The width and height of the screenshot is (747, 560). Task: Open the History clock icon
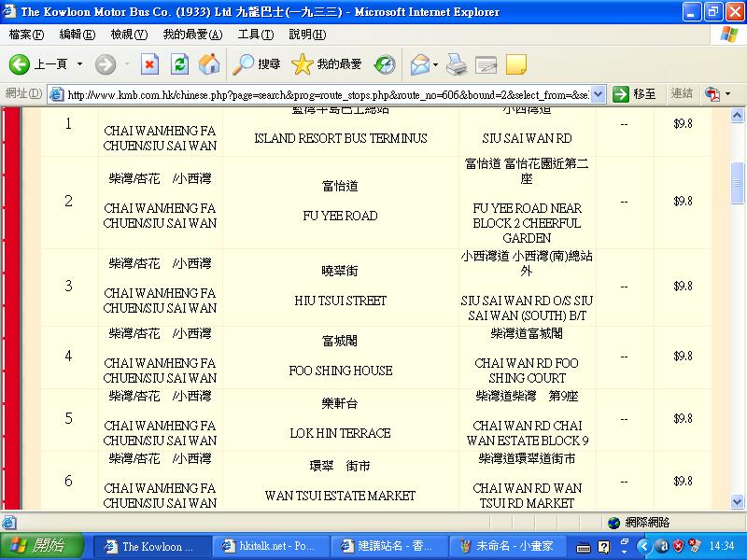[385, 64]
